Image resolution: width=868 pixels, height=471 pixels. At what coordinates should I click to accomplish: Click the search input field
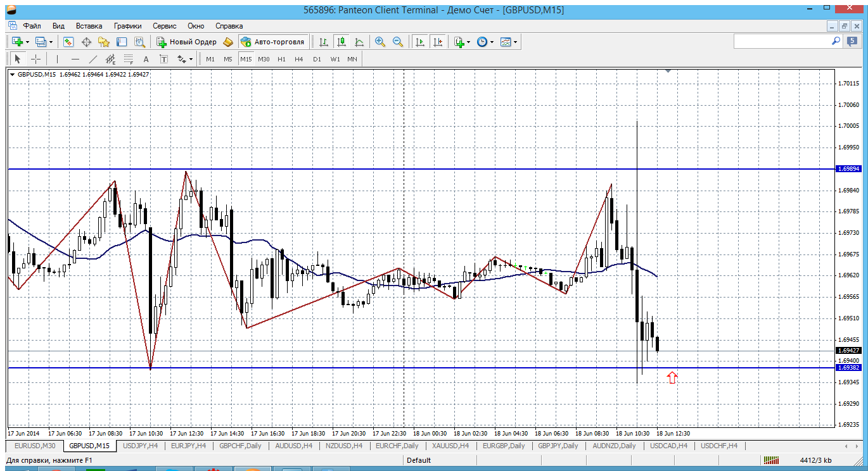click(x=782, y=41)
